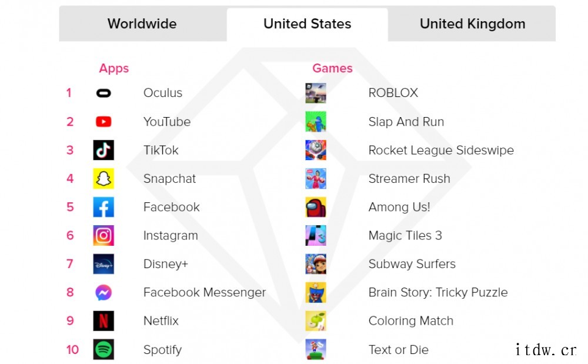
Task: Switch to the Worldwide tab
Action: click(x=142, y=24)
